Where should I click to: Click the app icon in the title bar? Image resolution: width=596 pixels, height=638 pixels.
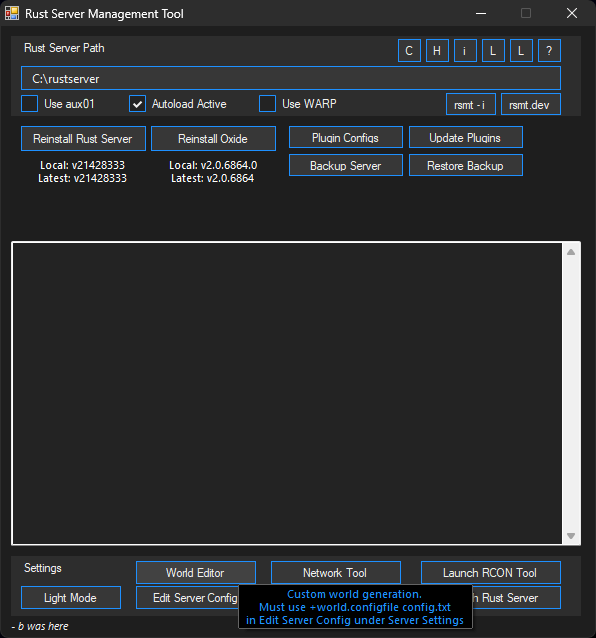click(12, 13)
